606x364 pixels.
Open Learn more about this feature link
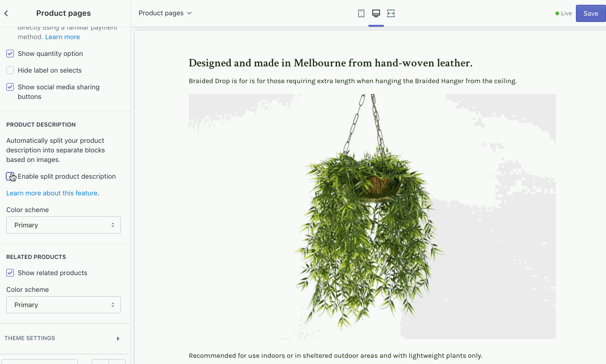(x=52, y=193)
